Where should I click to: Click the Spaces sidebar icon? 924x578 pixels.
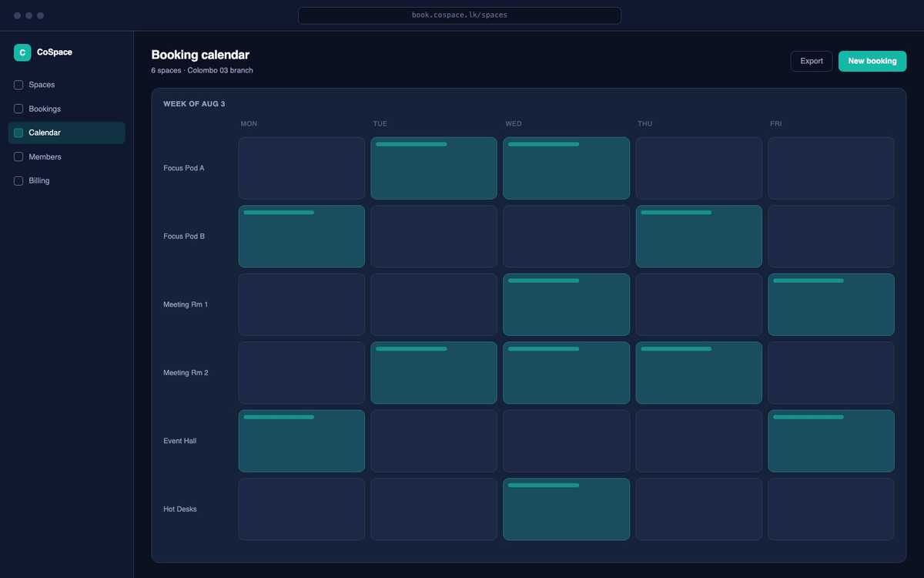pos(18,85)
